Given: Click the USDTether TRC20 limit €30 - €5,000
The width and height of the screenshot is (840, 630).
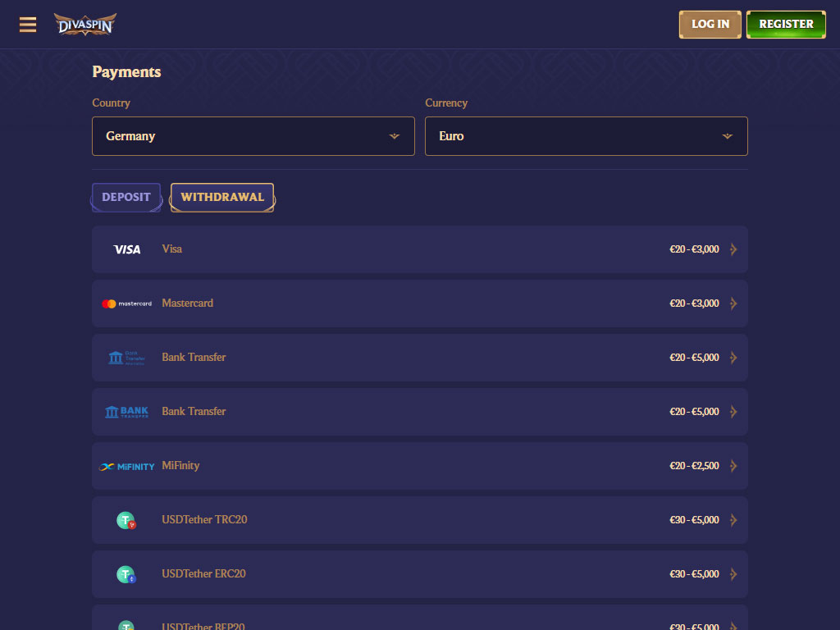Looking at the screenshot, I should coord(694,519).
